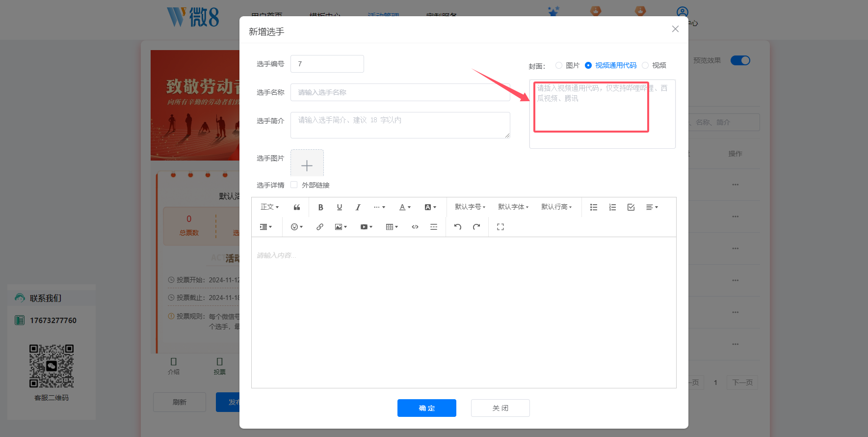Open insert video dropdown
Image resolution: width=868 pixels, height=437 pixels.
367,227
